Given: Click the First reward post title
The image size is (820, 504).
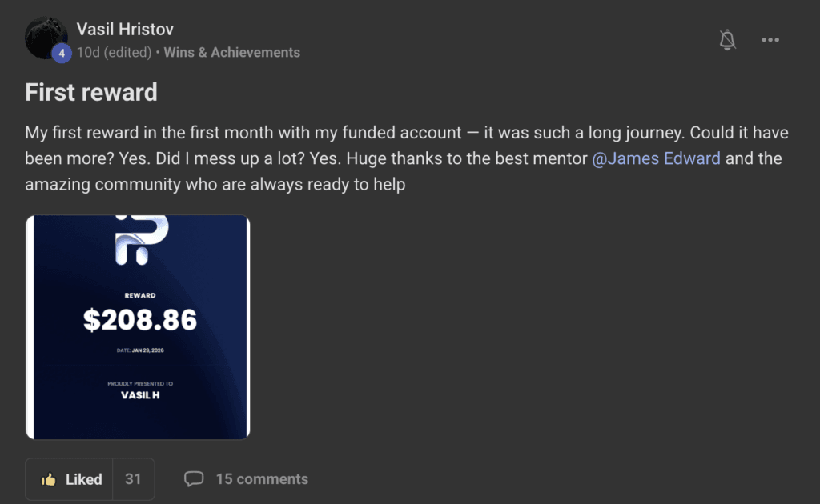Looking at the screenshot, I should [x=91, y=92].
